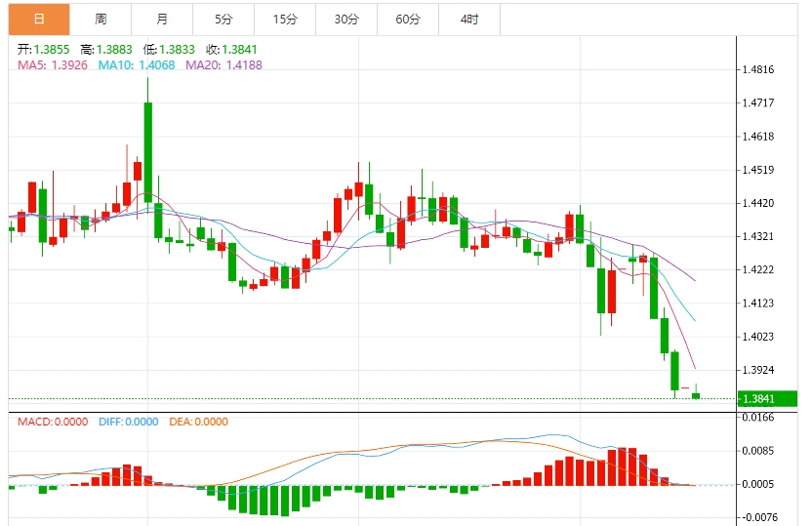Click the last small green candlestick at 1.3841
812x526 pixels.
point(696,395)
